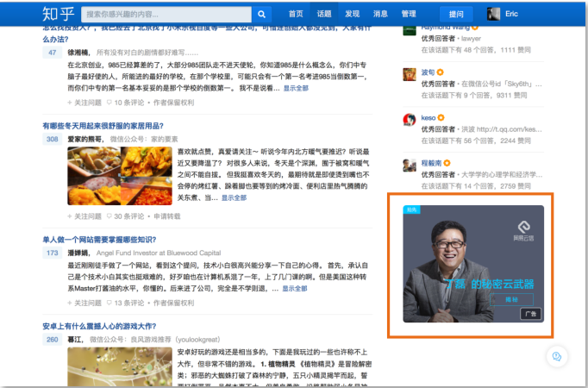Viewport: 588px width, 388px height.
Task: Open author 潘婵娟 profile
Action: (x=78, y=253)
